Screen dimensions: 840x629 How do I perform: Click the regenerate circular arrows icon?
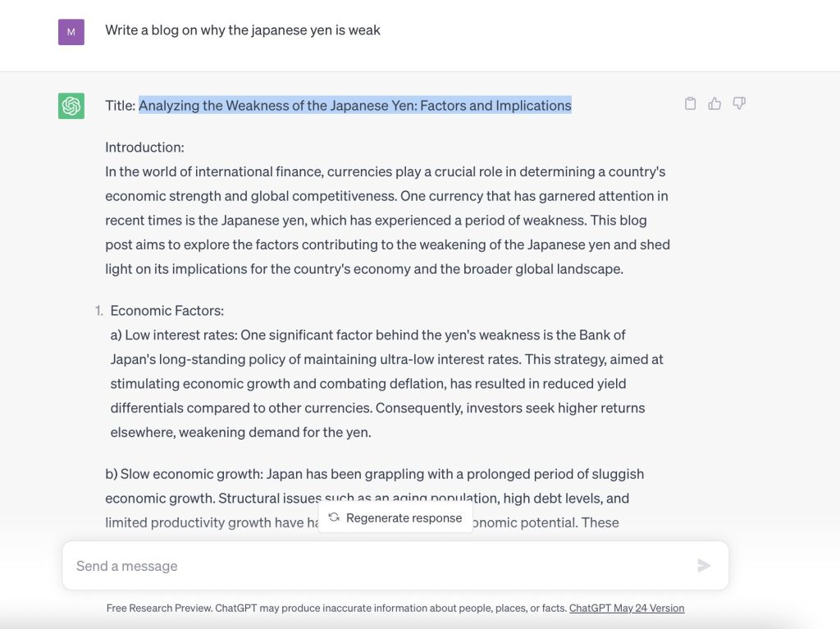[x=334, y=517]
